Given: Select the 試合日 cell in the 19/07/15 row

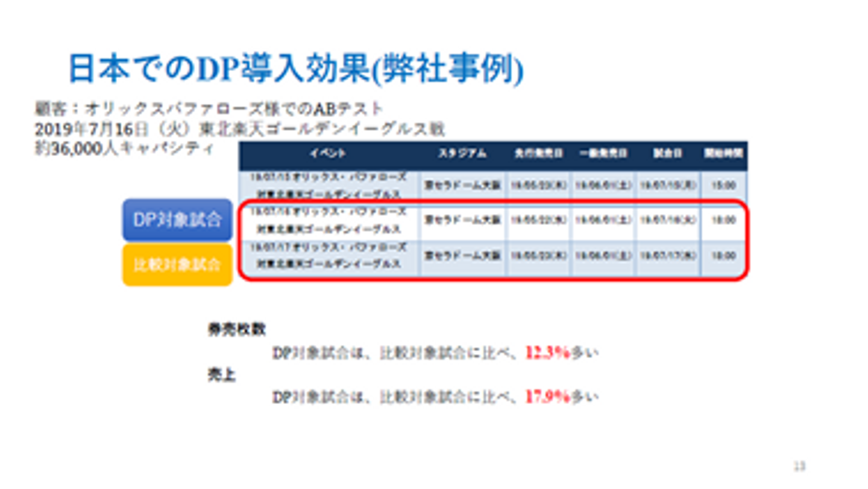Looking at the screenshot, I should pyautogui.click(x=667, y=186).
